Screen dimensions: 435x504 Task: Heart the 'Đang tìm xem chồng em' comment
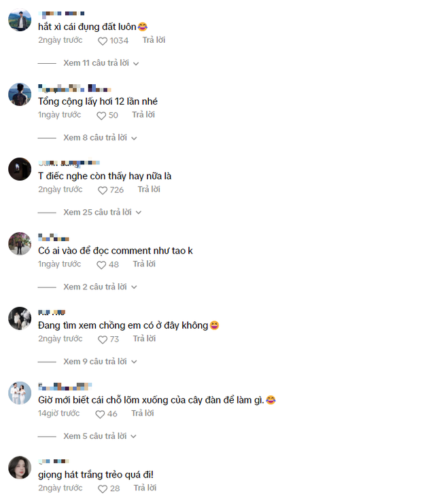pyautogui.click(x=103, y=340)
